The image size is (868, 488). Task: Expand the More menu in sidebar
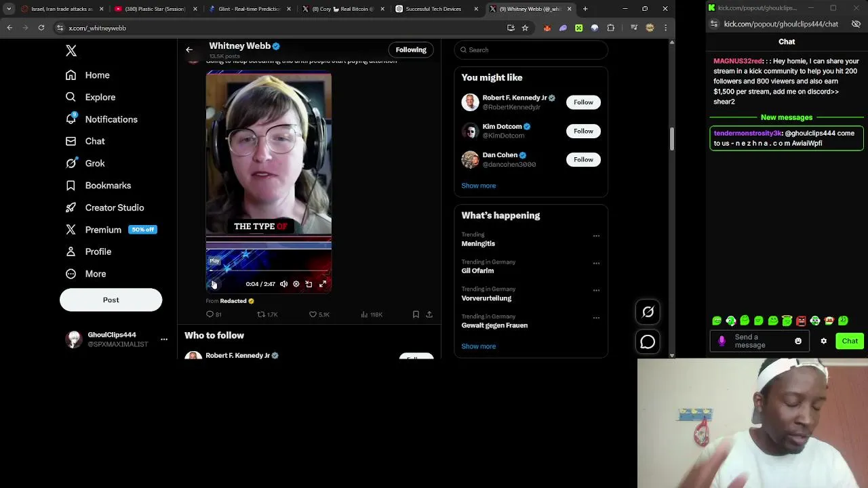[x=85, y=274]
